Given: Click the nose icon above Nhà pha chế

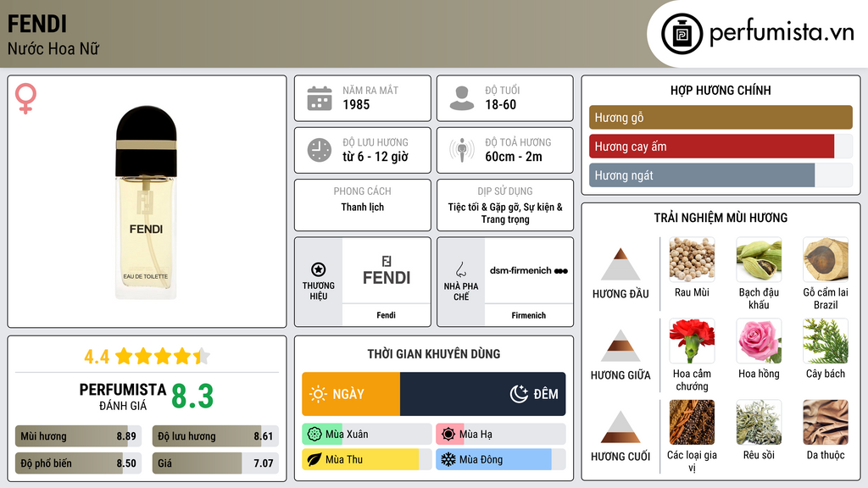Looking at the screenshot, I should point(460,269).
